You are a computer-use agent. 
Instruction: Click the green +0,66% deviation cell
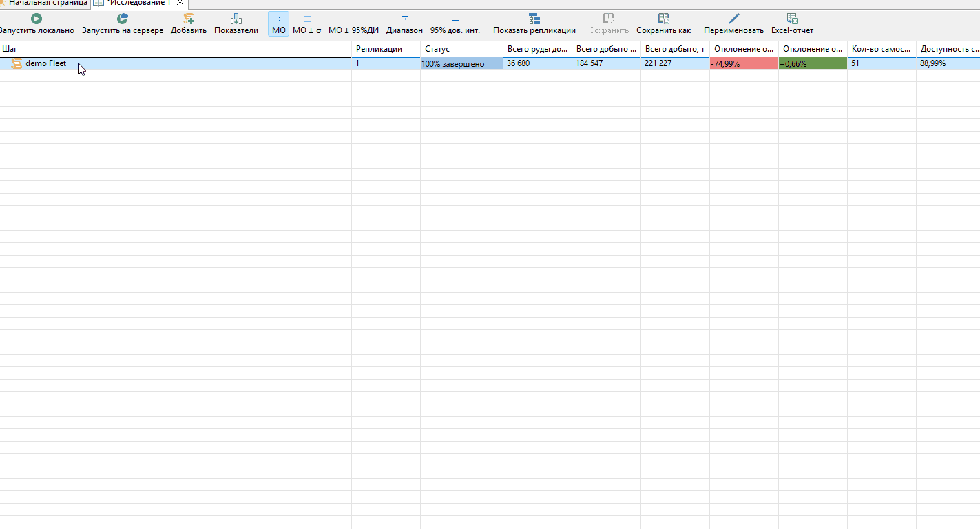[813, 63]
